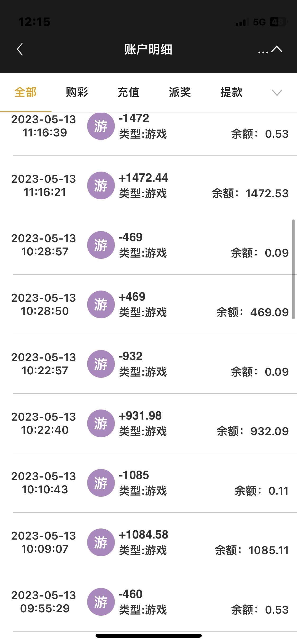Collapse header using the up chevron
The width and height of the screenshot is (297, 644).
277,49
